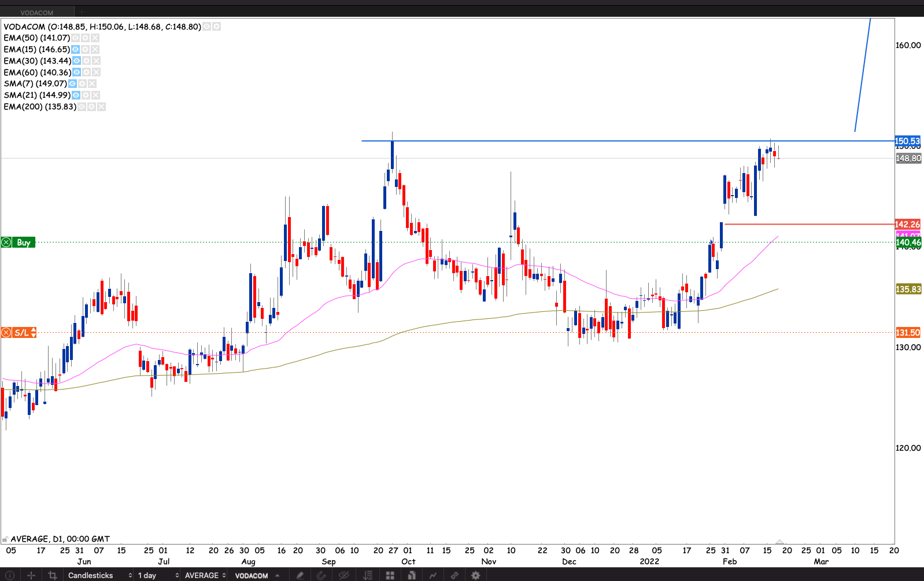Expand the 1 day timeframe dropdown
Screen dimensions: 924x581
tap(157, 575)
